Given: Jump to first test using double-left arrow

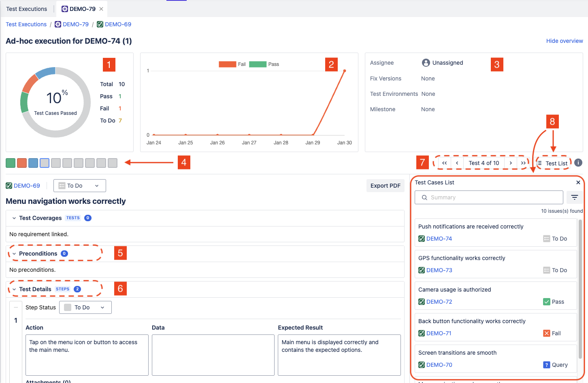Looking at the screenshot, I should [x=444, y=163].
